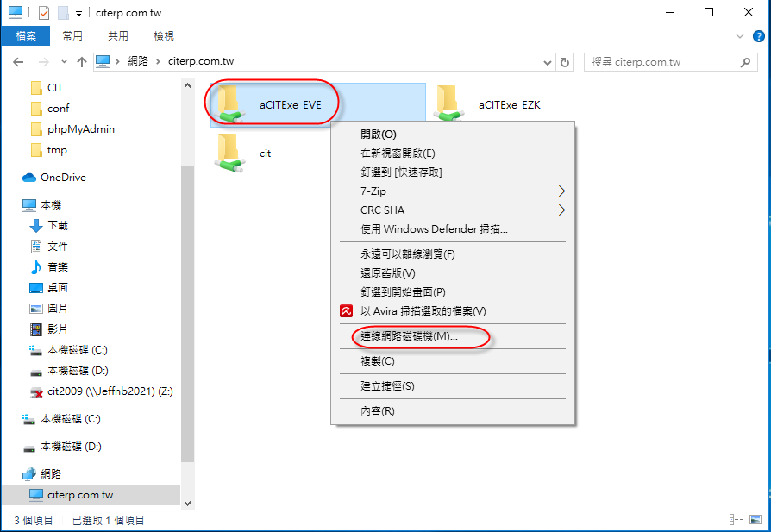Click the refresh icon beside address bar
Image resolution: width=771 pixels, height=532 pixels.
click(565, 62)
